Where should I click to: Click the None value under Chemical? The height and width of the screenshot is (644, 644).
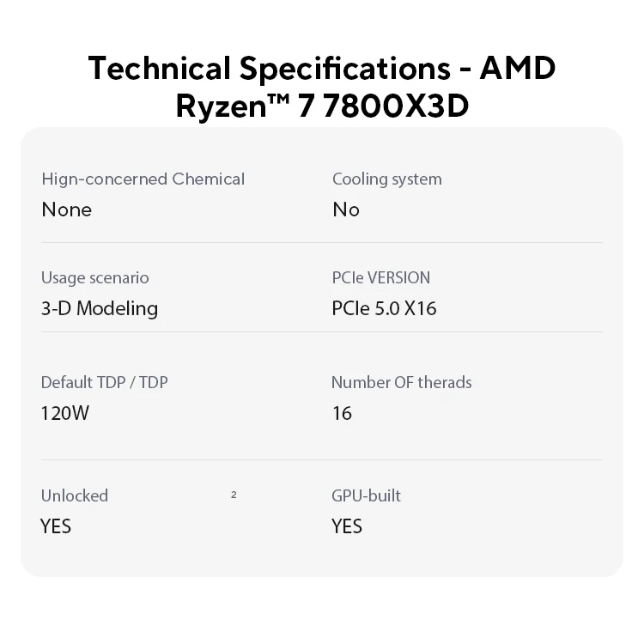click(66, 210)
